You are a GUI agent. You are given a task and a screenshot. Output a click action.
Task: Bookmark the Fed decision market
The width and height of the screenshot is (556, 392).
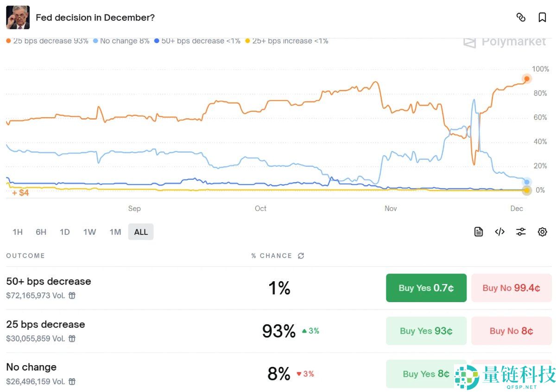(542, 18)
